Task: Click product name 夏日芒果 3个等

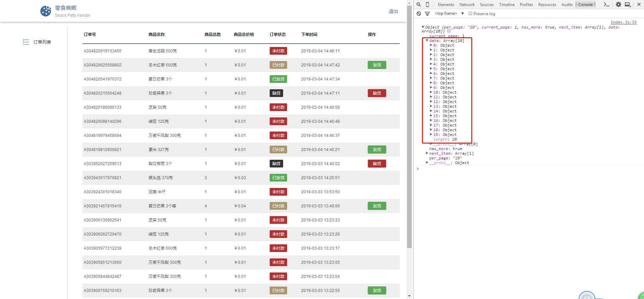Action: [x=162, y=206]
